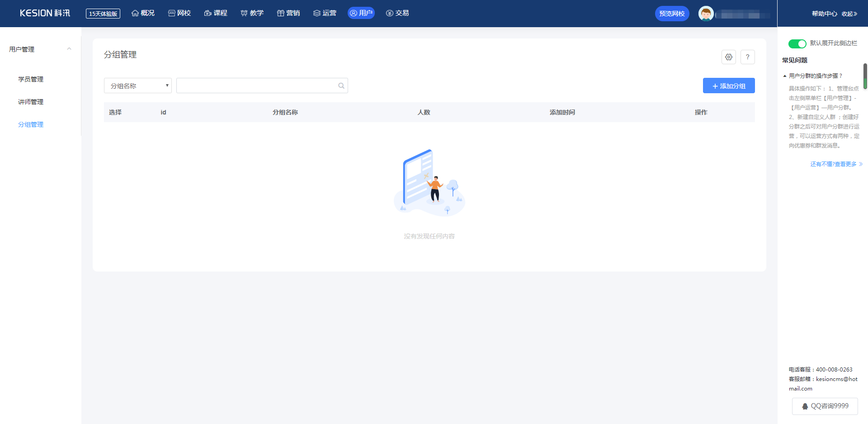
Task: Open 学员管理 in the sidebar
Action: pyautogui.click(x=31, y=79)
